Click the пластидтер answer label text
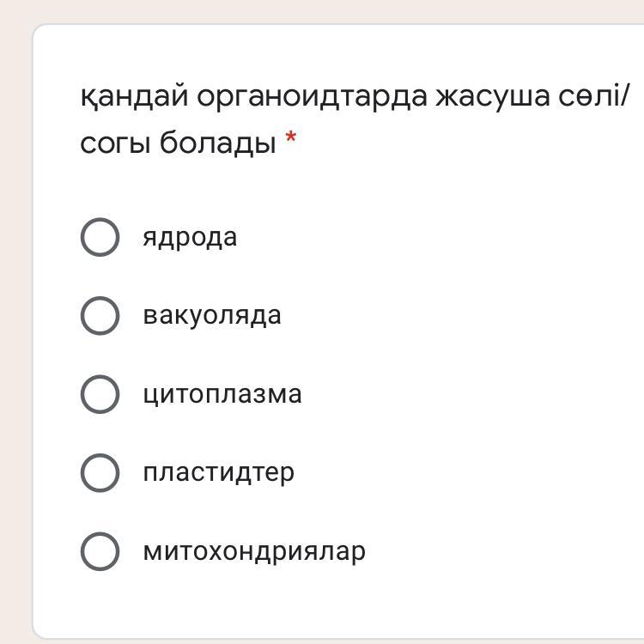The width and height of the screenshot is (644, 644). point(218,472)
